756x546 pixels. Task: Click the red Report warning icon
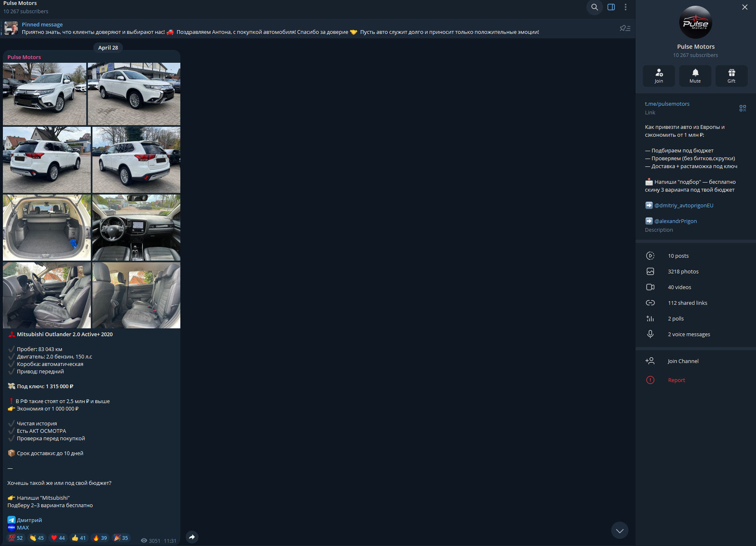(x=650, y=380)
